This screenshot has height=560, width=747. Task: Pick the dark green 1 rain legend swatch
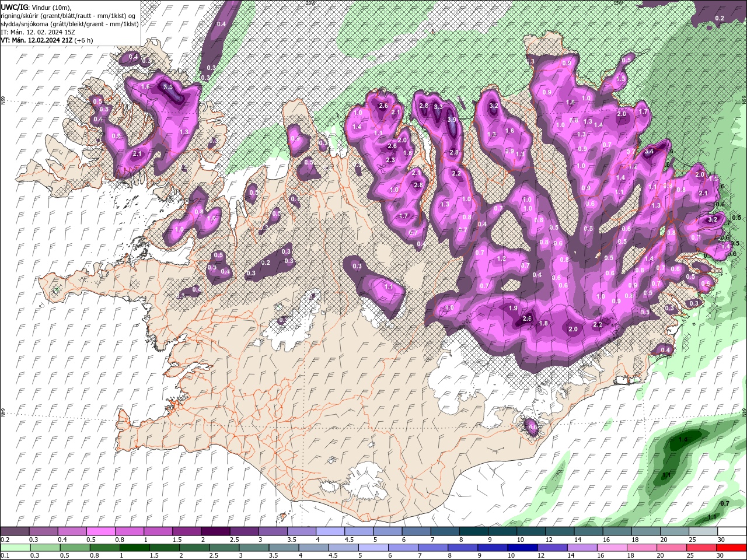134,547
